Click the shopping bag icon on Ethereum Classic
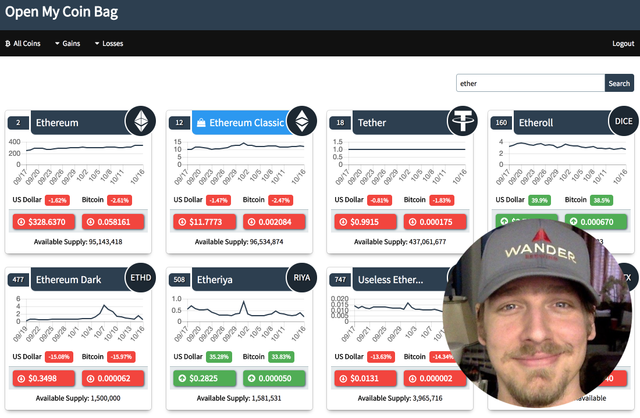The height and width of the screenshot is (418, 640). click(x=201, y=122)
